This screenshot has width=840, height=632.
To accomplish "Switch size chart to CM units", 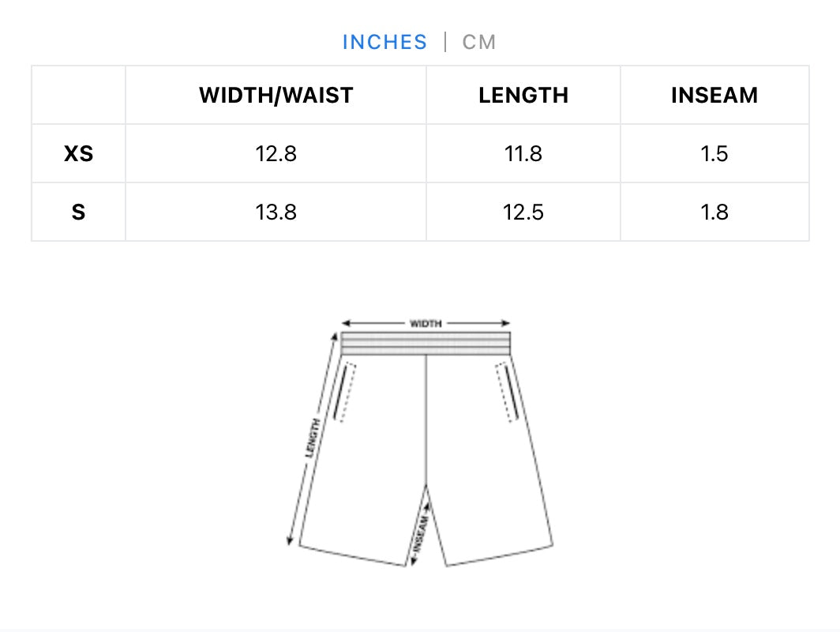I will (x=479, y=42).
